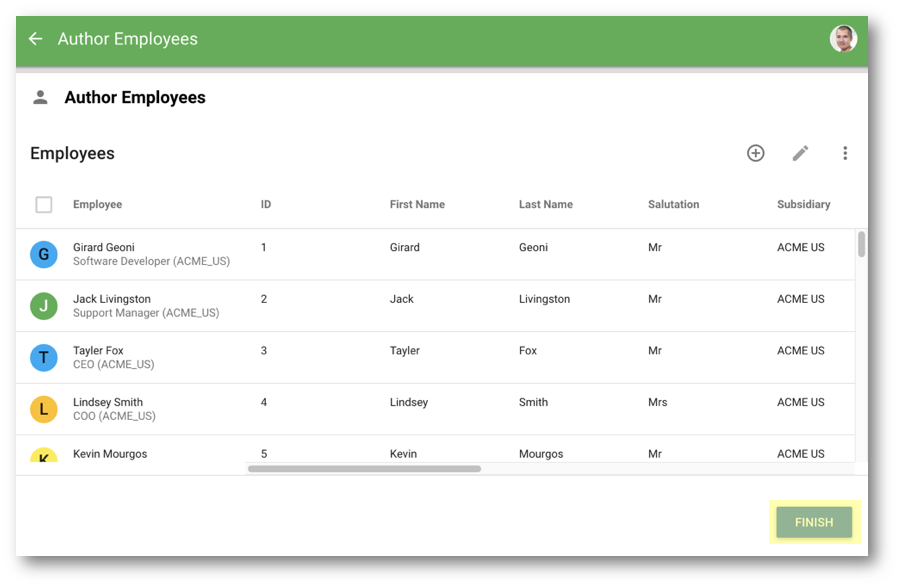
Task: Click last name cell Geoni
Action: [x=533, y=248]
